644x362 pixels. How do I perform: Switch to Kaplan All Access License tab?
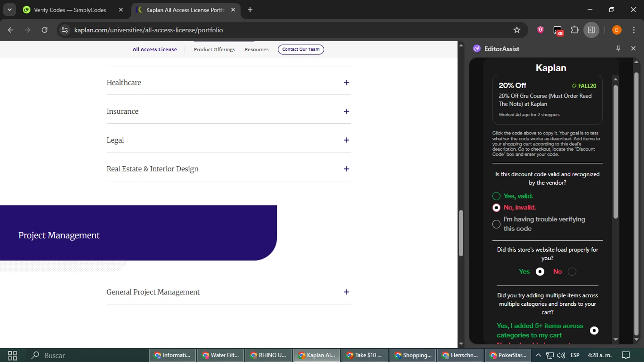tap(185, 9)
